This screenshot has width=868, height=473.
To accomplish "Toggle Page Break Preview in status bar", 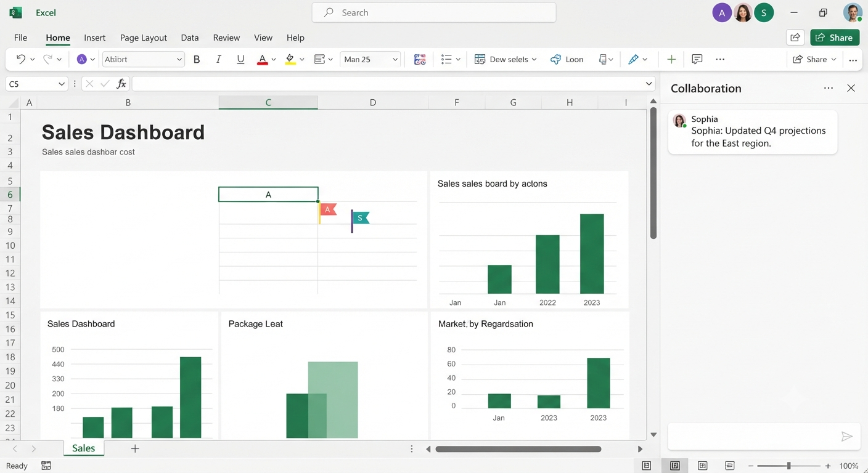I will [x=702, y=466].
